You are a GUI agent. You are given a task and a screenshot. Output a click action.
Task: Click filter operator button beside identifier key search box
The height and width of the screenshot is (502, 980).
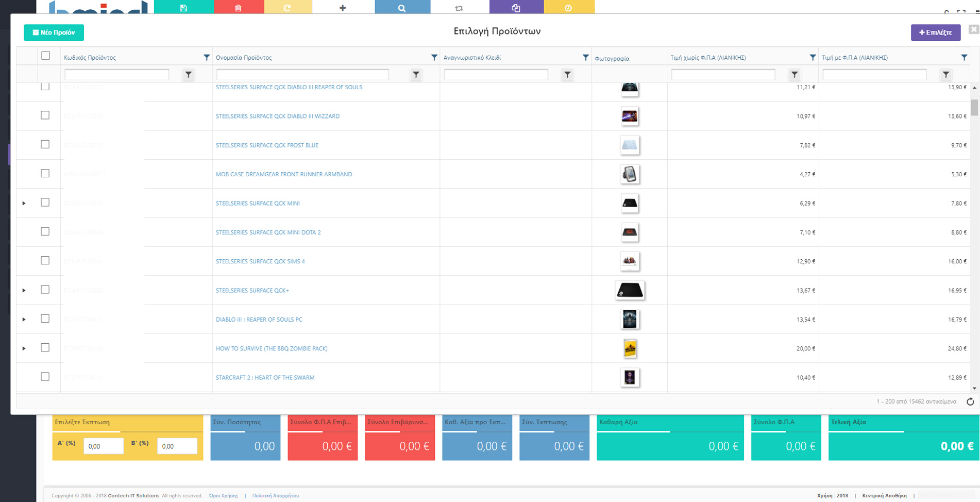pyautogui.click(x=567, y=75)
